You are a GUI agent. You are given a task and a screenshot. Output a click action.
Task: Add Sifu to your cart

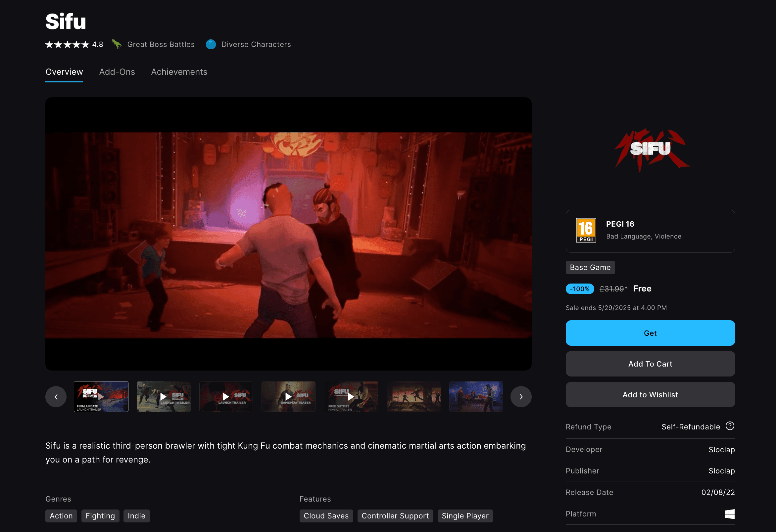pyautogui.click(x=650, y=364)
